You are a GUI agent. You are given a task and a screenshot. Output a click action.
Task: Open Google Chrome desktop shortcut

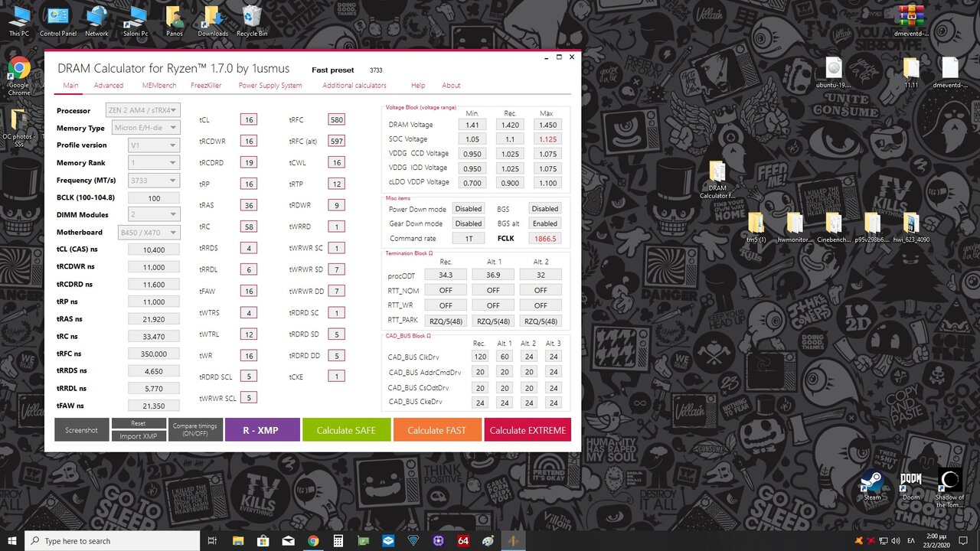[x=19, y=69]
